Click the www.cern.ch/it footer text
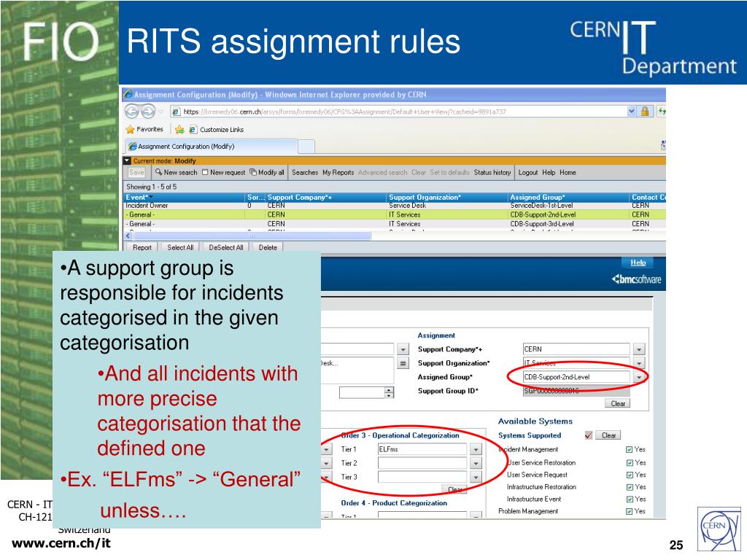Image resolution: width=747 pixels, height=560 pixels. 61,542
